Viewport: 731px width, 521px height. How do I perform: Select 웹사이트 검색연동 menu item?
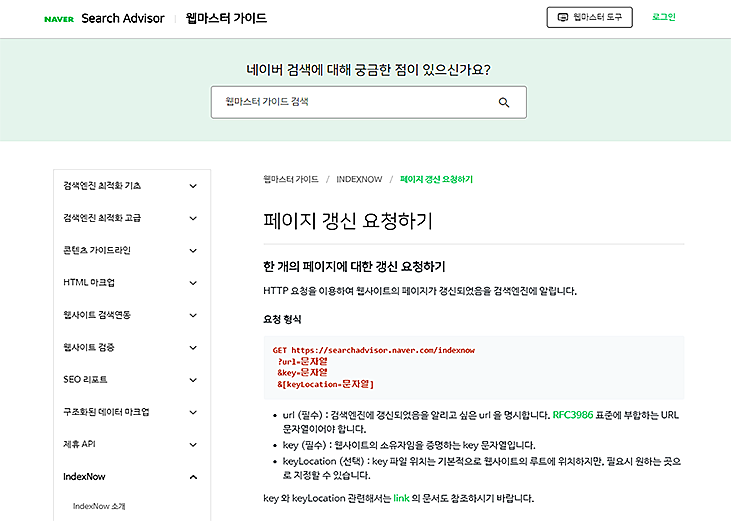tap(97, 315)
